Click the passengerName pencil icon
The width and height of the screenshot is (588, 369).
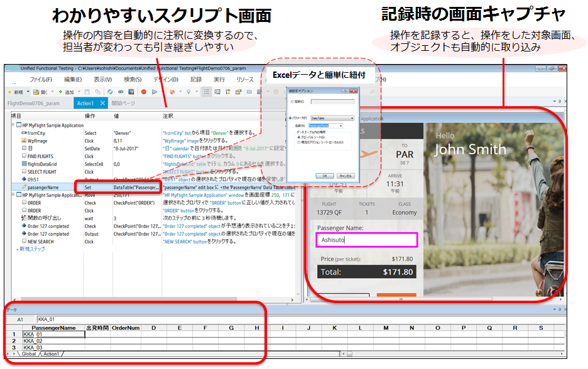point(24,187)
